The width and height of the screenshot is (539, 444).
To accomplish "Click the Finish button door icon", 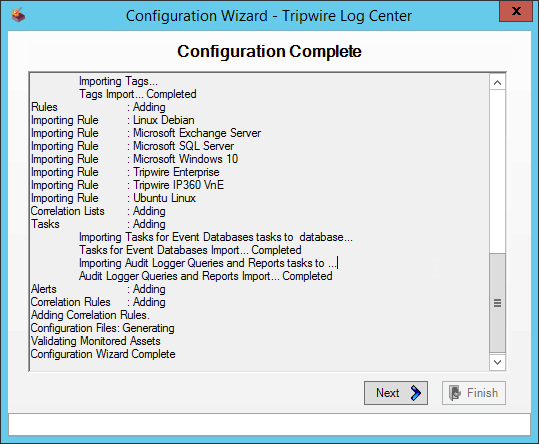I will 455,393.
